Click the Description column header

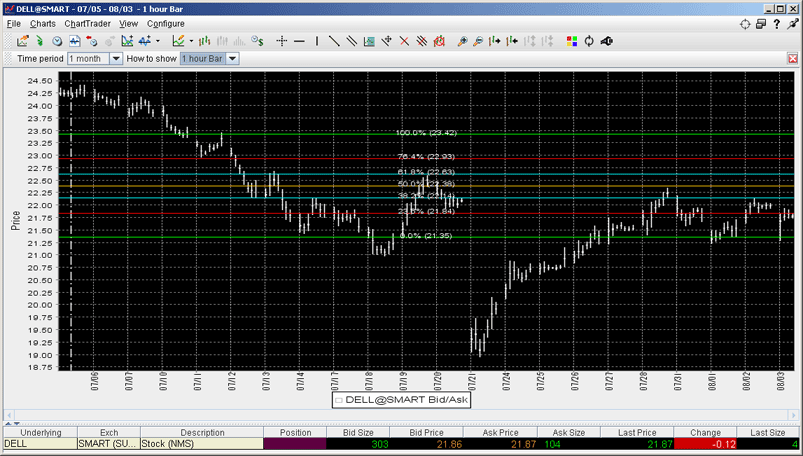(202, 432)
